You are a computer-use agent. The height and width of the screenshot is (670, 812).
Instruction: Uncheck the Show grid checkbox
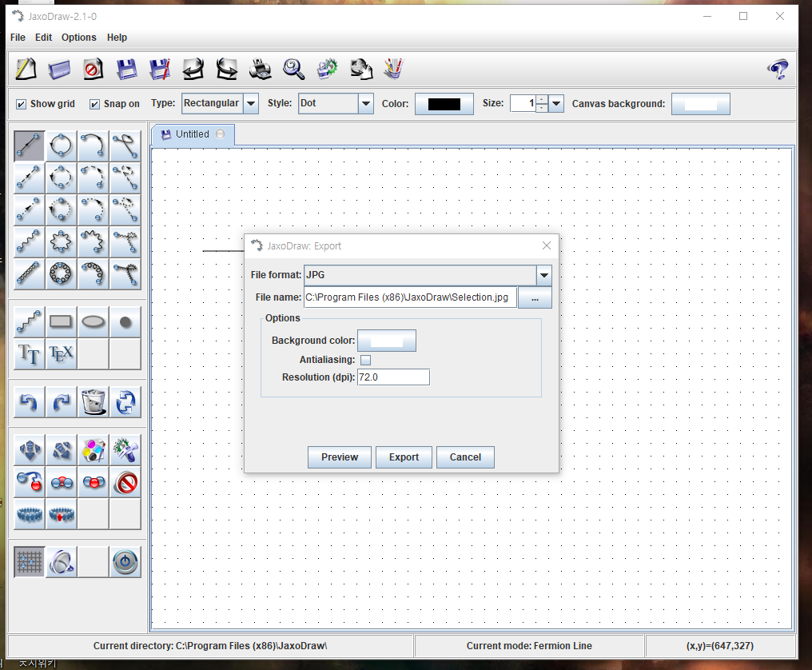click(x=22, y=104)
